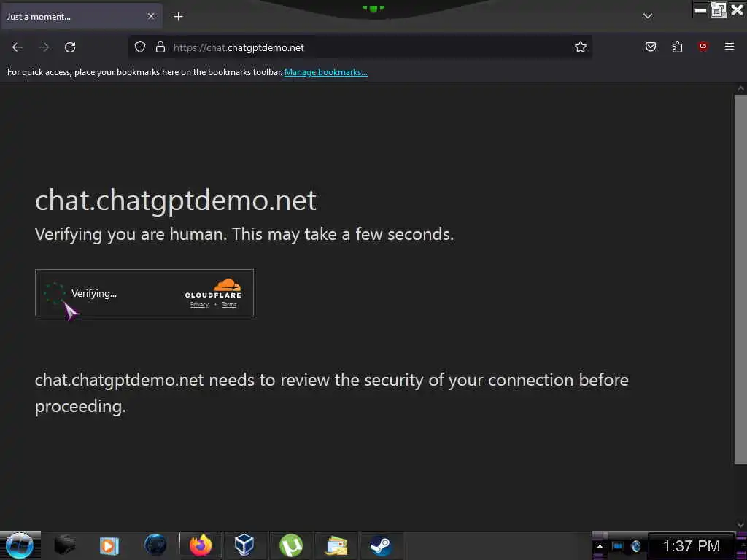Click the network monitor tray icon
The height and width of the screenshot is (560, 747).
[617, 546]
